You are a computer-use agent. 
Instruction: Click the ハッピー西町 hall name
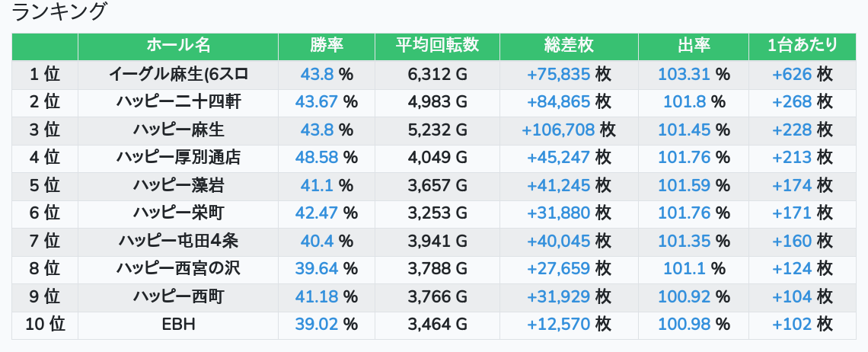pyautogui.click(x=178, y=296)
